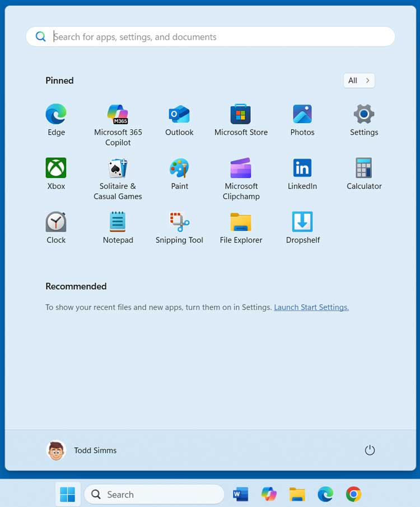This screenshot has width=420, height=507.
Task: Open Word from the taskbar
Action: pyautogui.click(x=240, y=494)
